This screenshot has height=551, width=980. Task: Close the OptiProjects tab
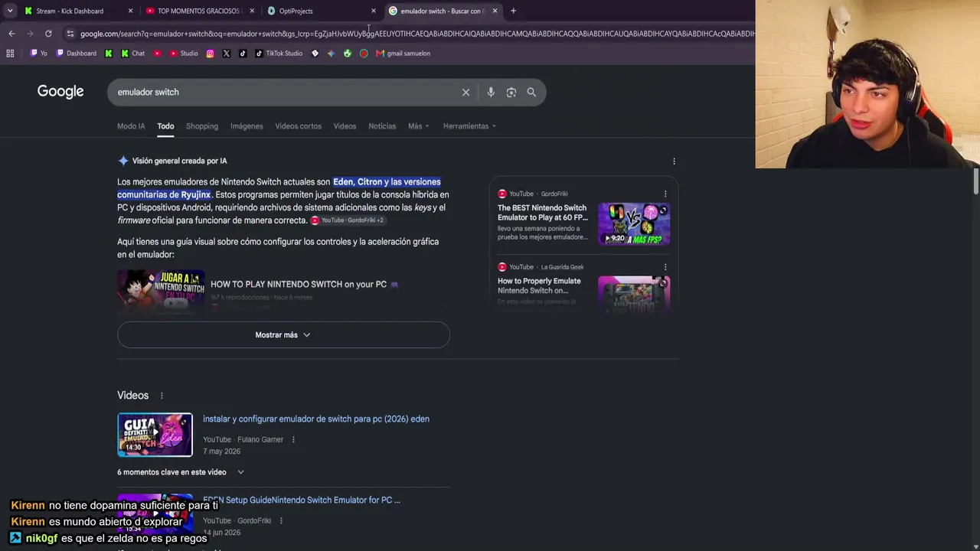[374, 11]
